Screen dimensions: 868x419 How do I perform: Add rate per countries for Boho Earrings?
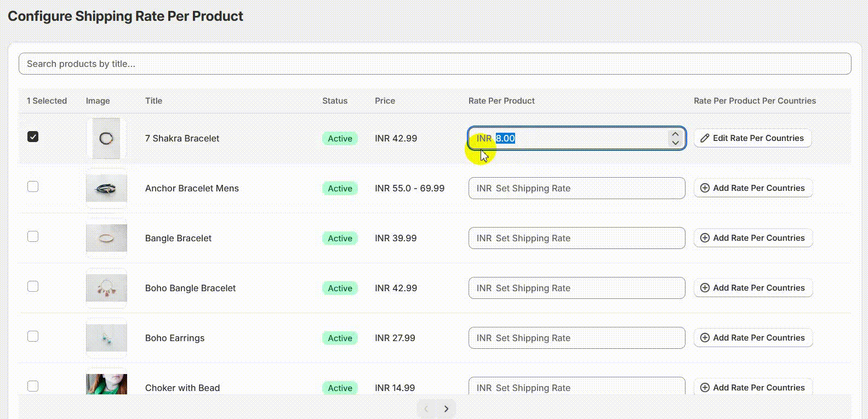coord(753,338)
